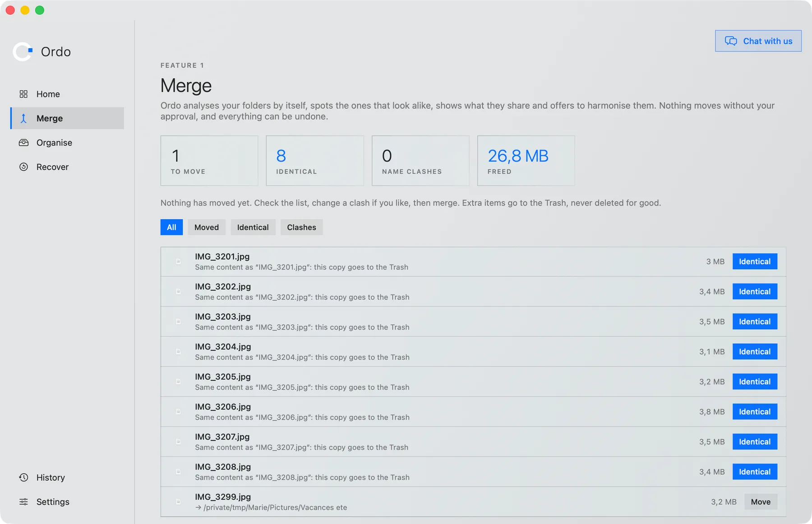
Task: Click the 3,1 MB size of IMG_3204.jpg
Action: point(712,352)
